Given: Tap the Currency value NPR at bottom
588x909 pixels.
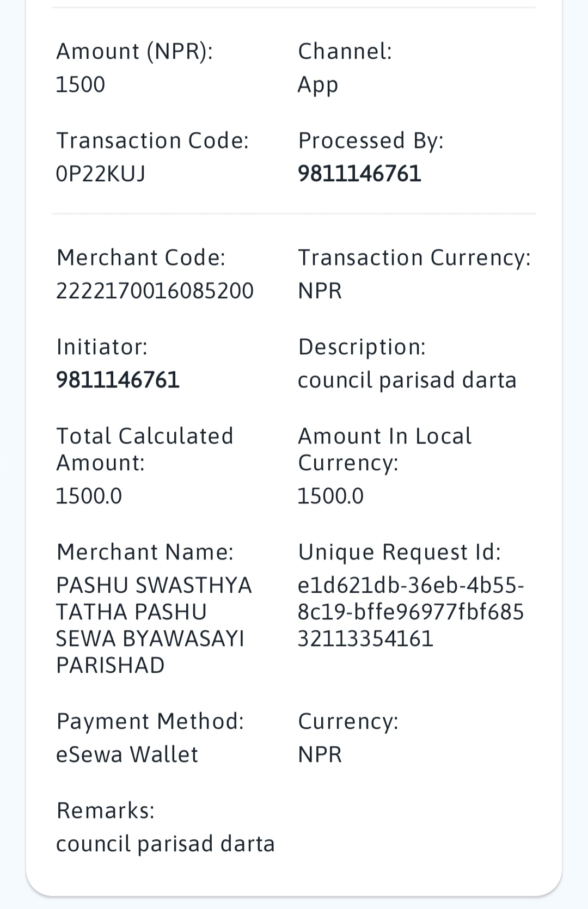Looking at the screenshot, I should click(320, 754).
